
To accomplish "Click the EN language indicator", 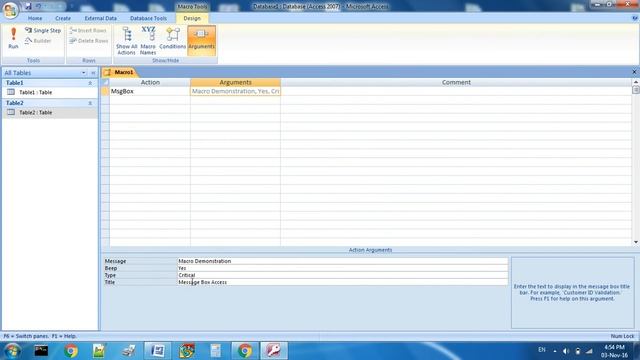I will tap(542, 350).
